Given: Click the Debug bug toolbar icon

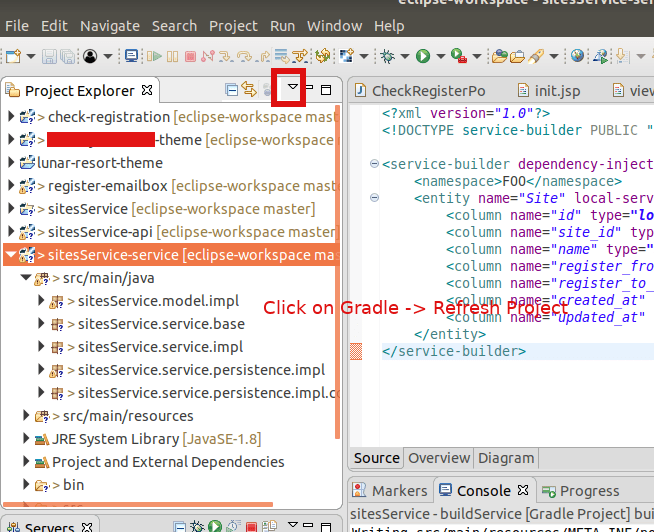Looking at the screenshot, I should pyautogui.click(x=388, y=56).
